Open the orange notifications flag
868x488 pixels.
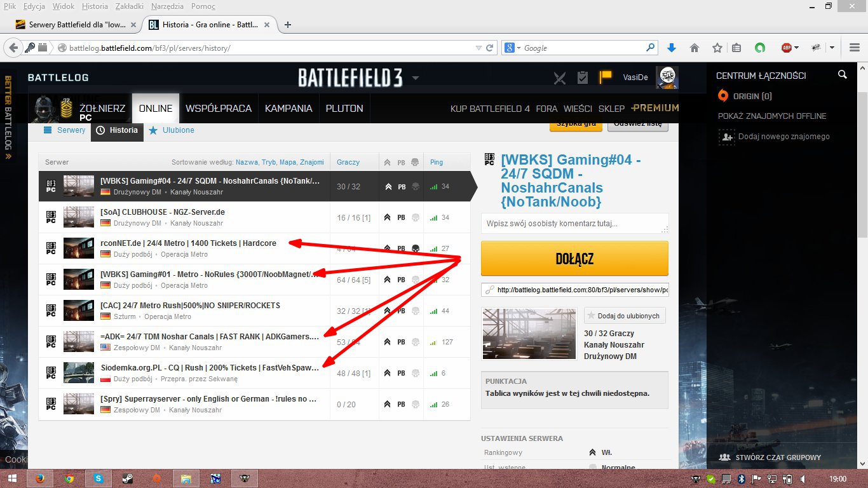(606, 77)
